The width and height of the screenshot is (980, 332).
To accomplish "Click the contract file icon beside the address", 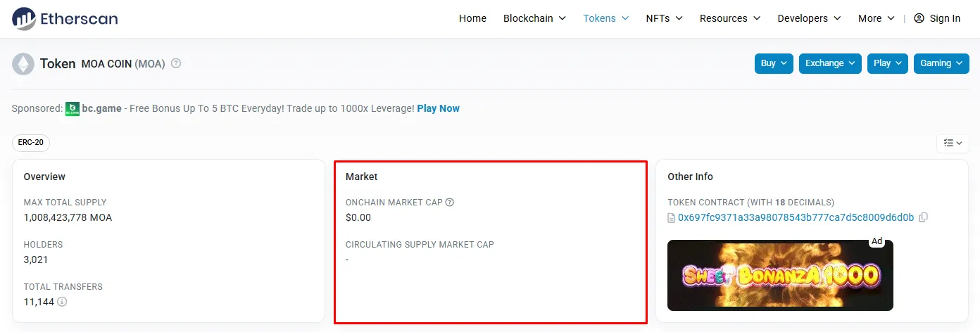I will pyautogui.click(x=672, y=218).
